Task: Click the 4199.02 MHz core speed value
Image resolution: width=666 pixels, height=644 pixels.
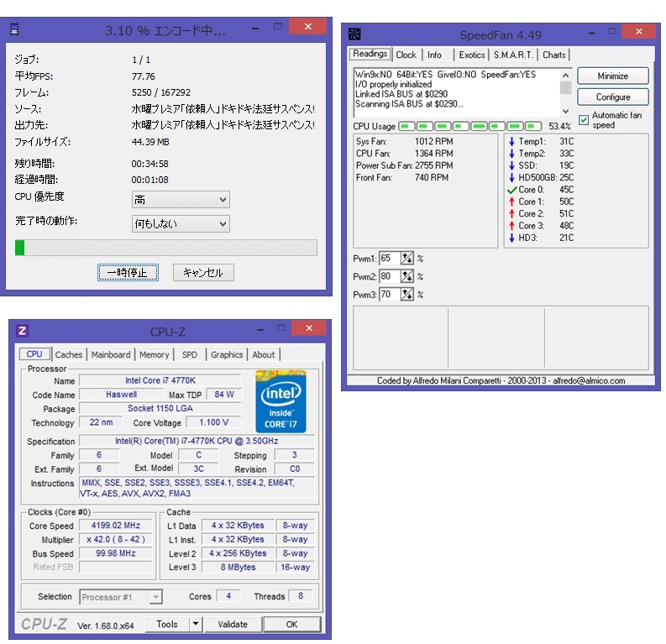Action: point(116,525)
